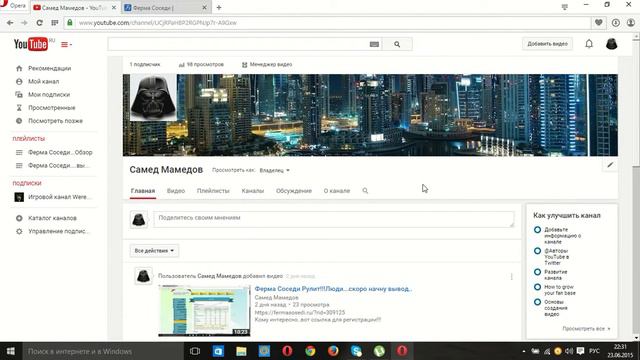This screenshot has width=640, height=360.
Task: Click the Поделитесь своим мнением comment box
Action: point(334,219)
